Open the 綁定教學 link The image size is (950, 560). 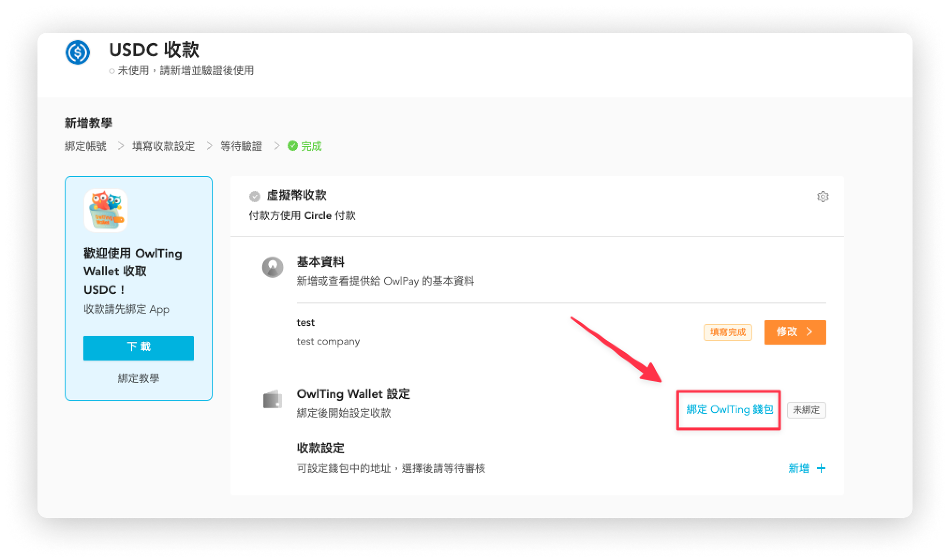[x=139, y=378]
